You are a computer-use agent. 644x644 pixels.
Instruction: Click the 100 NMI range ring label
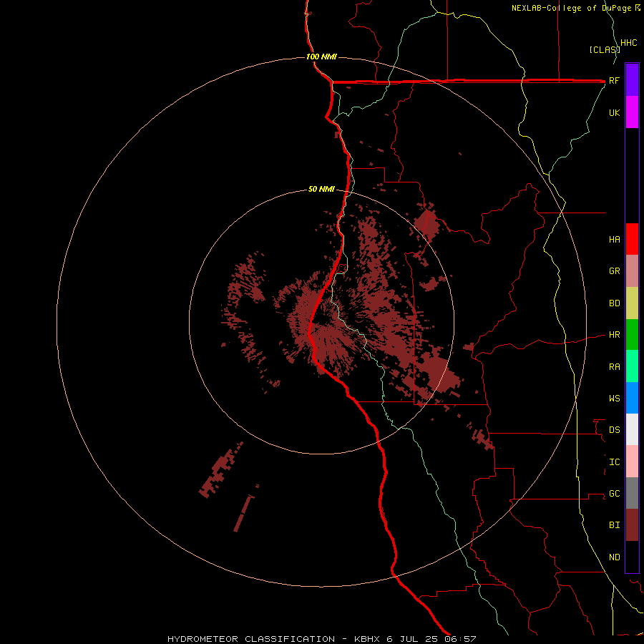[x=321, y=57]
